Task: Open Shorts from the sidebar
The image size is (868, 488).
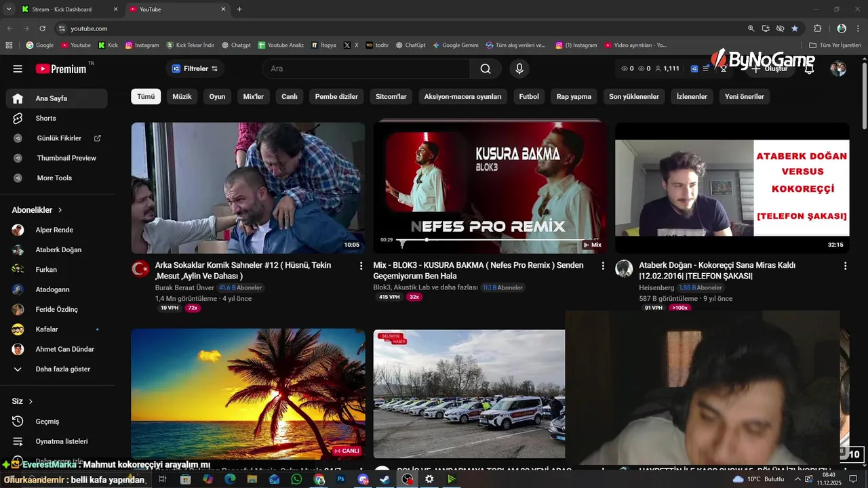Action: [x=57, y=118]
